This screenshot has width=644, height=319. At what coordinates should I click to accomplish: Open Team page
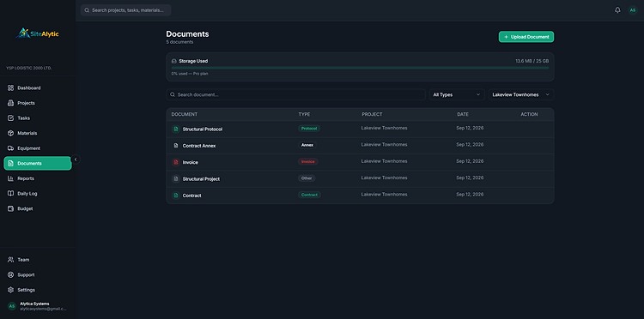click(38, 260)
